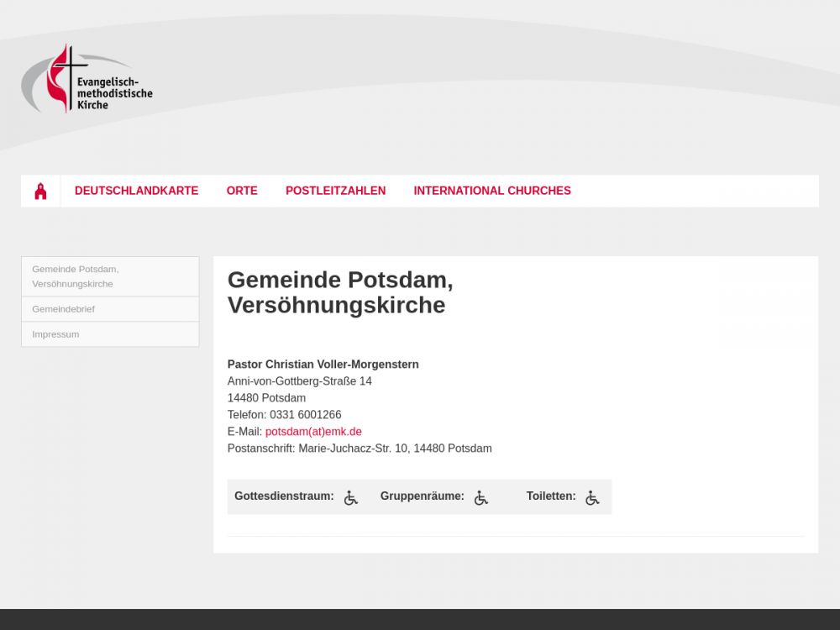Screen dimensions: 840x630
Task: Click the page heading Gemeinde Potsdam, Versöhnungskirche
Action: coord(340,292)
